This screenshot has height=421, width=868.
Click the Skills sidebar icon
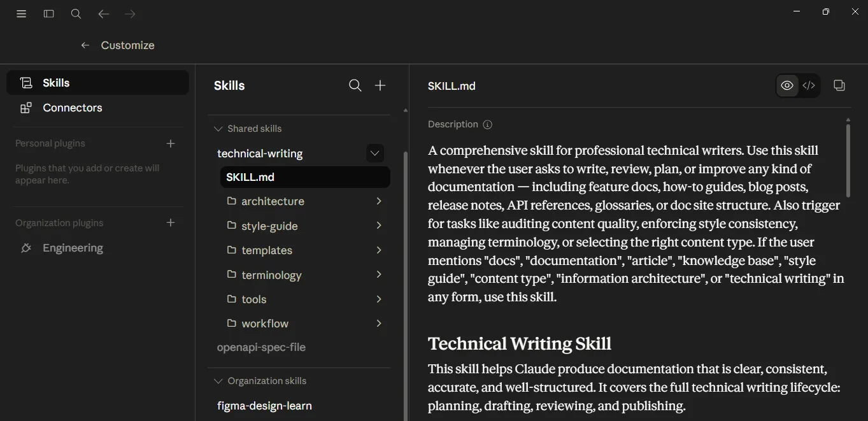click(x=26, y=83)
